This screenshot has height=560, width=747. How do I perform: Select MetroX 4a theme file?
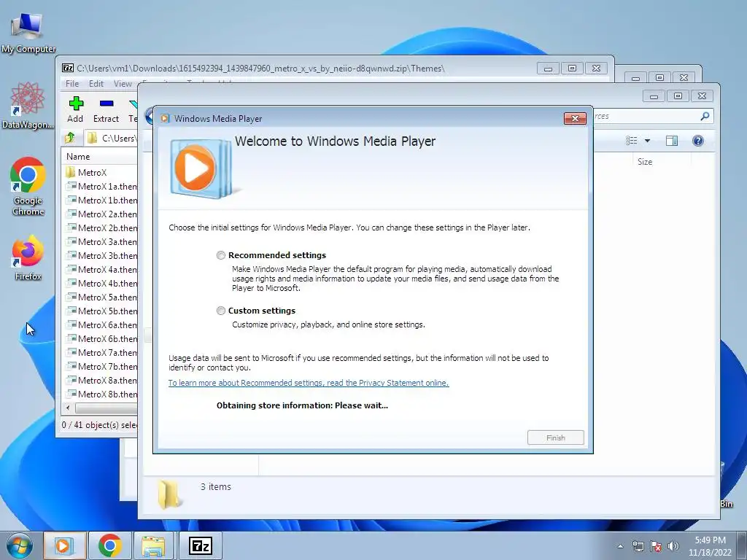click(101, 269)
